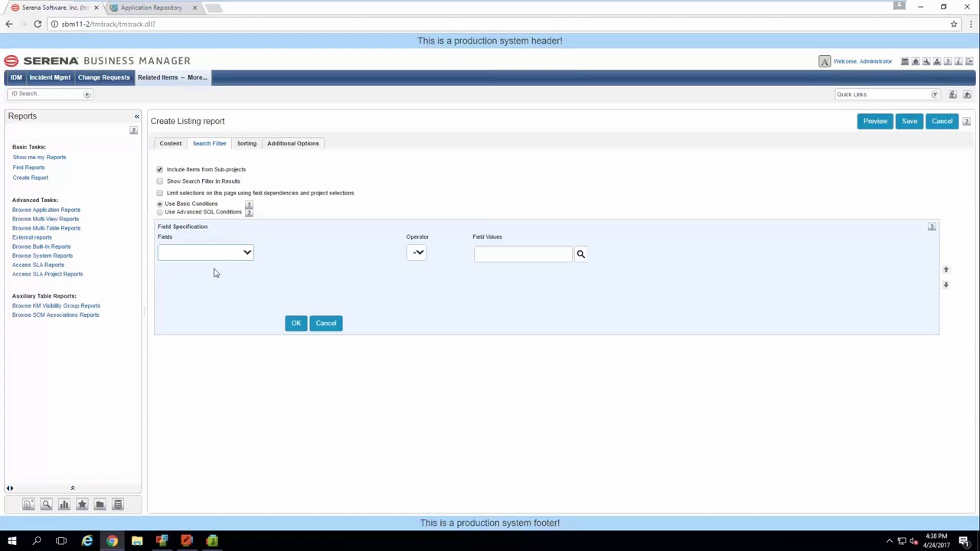Click the magnifier lookup icon beside Field Values
Viewport: 980px width, 551px height.
(x=580, y=254)
